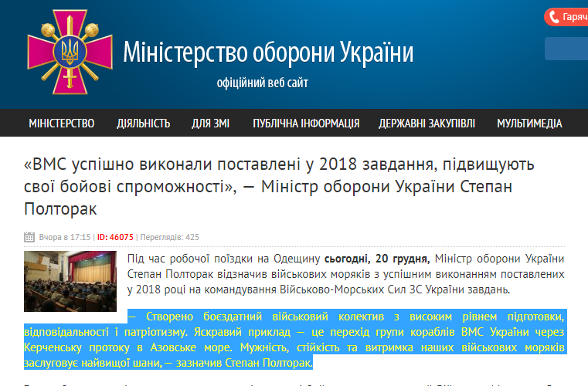Click the Міністерство оборони України site title
588x386 pixels.
coord(268,52)
